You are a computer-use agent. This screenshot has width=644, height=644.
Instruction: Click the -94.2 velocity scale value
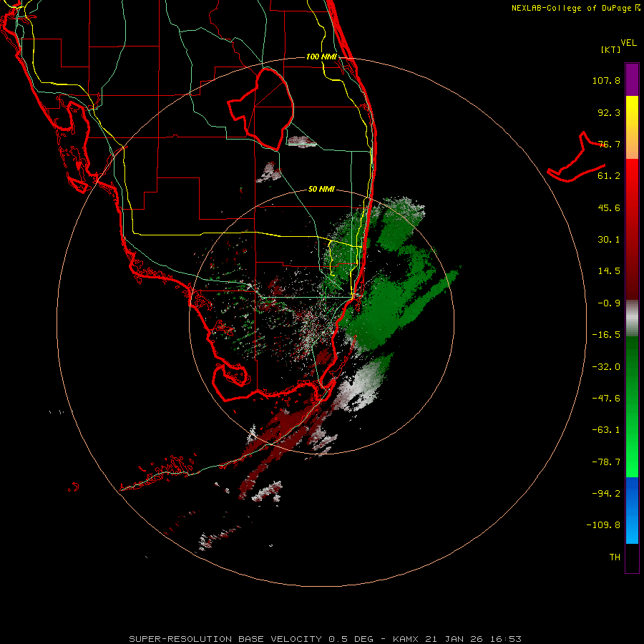(x=606, y=494)
